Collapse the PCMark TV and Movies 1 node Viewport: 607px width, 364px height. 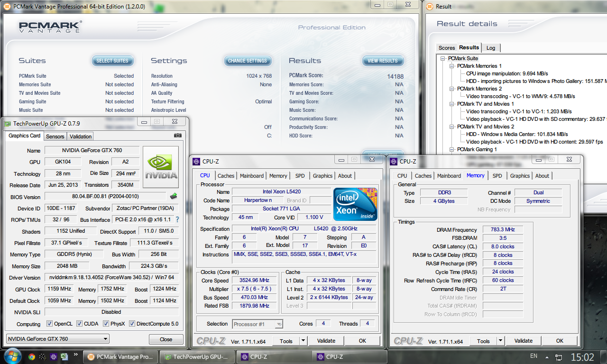(452, 104)
